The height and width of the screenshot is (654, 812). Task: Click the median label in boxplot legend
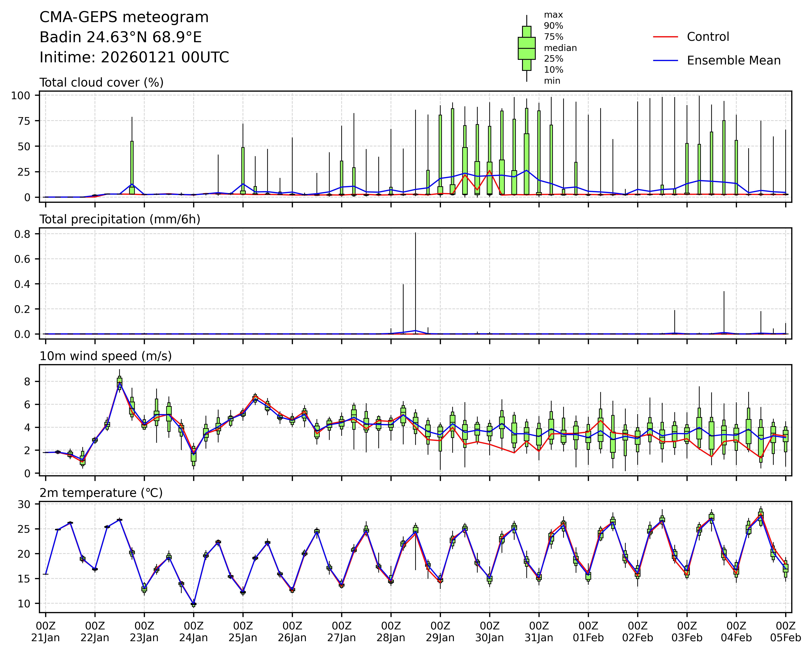[x=560, y=48]
